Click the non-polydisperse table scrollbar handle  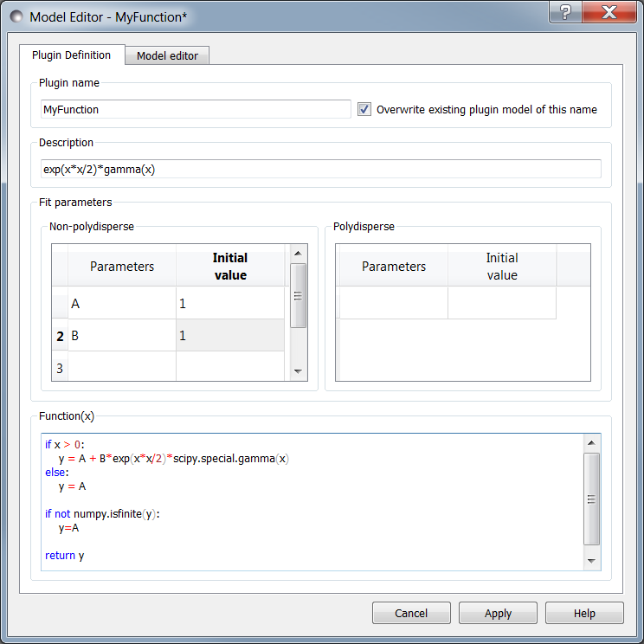pos(298,295)
